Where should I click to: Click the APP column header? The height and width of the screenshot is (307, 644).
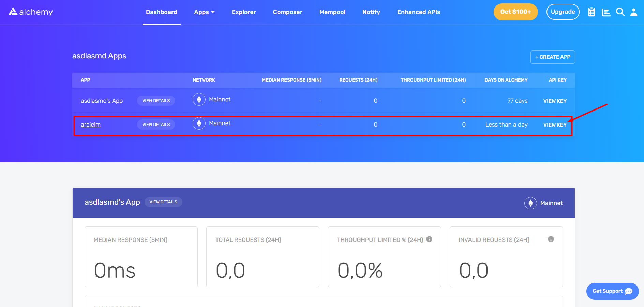point(86,80)
